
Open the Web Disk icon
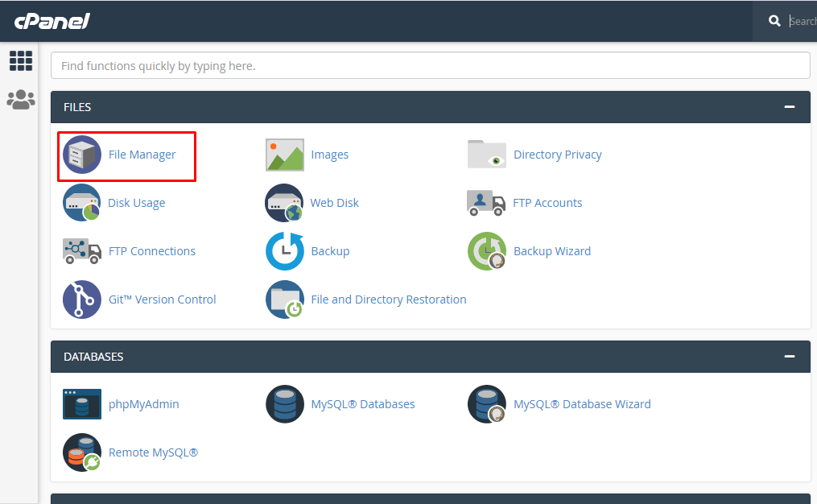[x=284, y=203]
